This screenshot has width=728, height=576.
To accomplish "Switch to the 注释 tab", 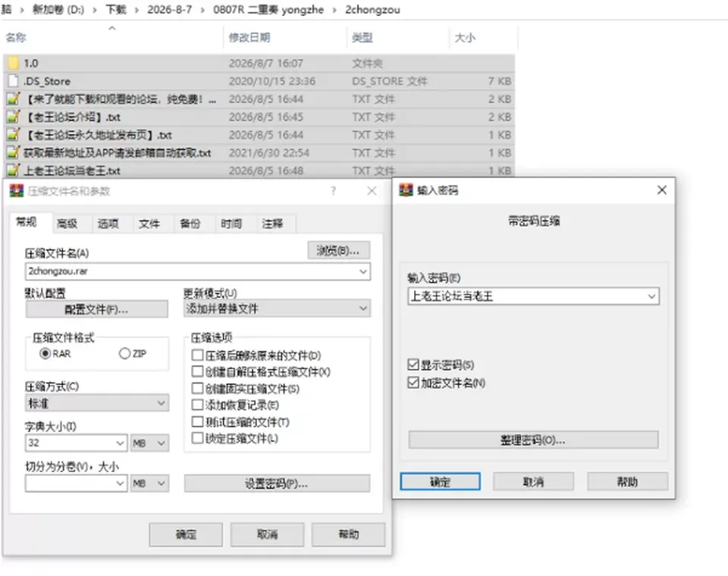I will [x=272, y=224].
